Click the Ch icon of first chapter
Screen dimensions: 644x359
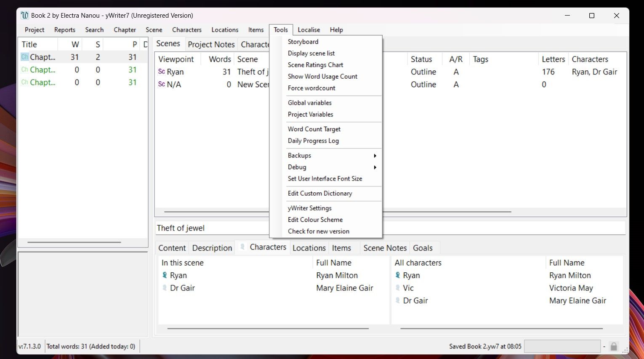(25, 57)
